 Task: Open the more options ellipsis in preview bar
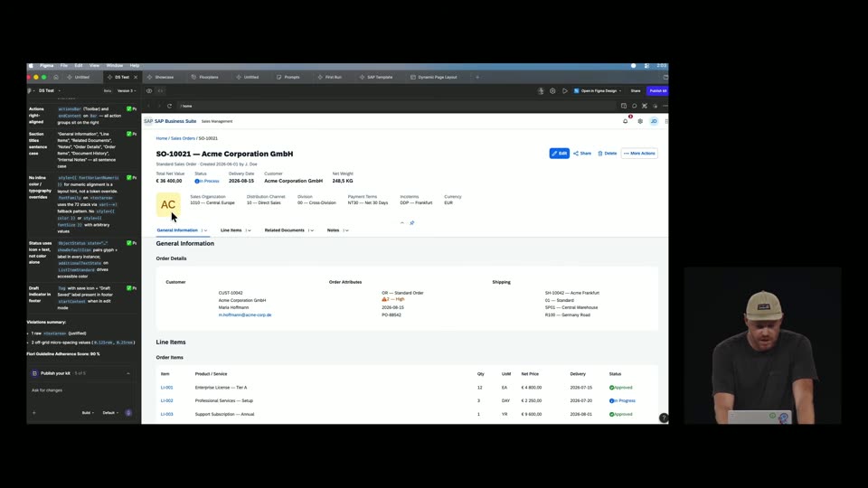(x=665, y=106)
